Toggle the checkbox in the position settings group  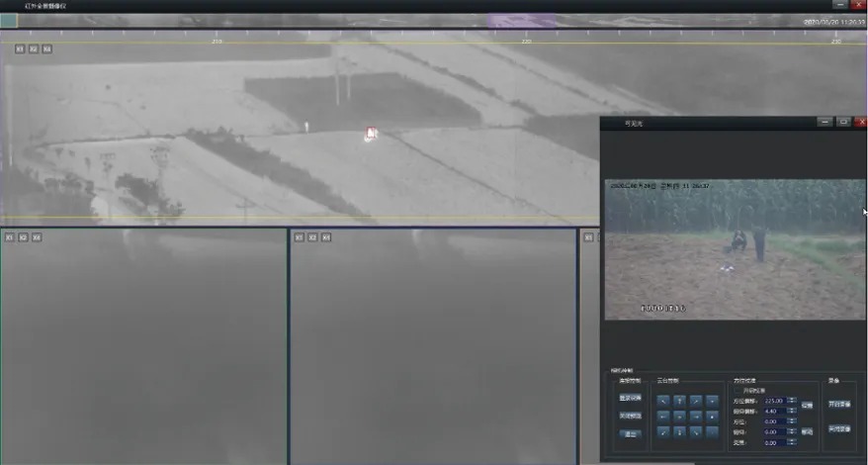[734, 390]
